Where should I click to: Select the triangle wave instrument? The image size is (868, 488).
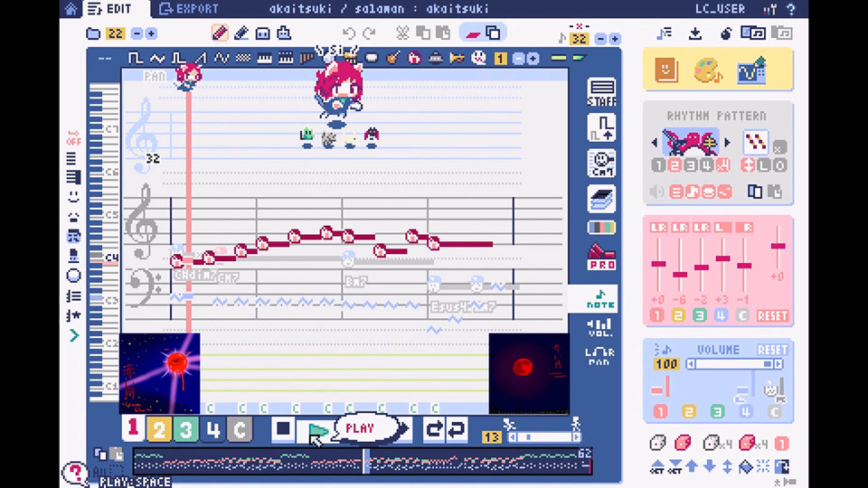[157, 58]
